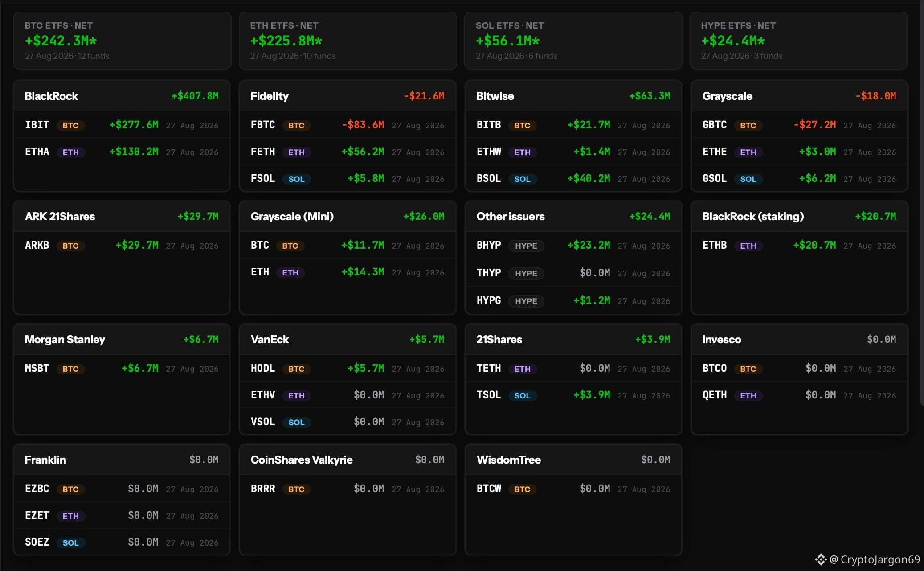Viewport: 924px width, 571px height.
Task: Click the ETH badge next to TETH
Action: click(x=522, y=369)
